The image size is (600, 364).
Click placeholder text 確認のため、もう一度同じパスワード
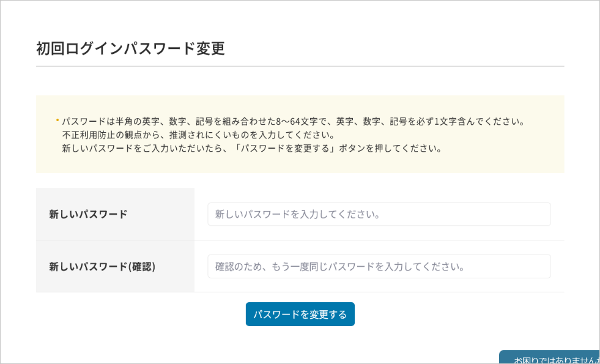pyautogui.click(x=341, y=267)
